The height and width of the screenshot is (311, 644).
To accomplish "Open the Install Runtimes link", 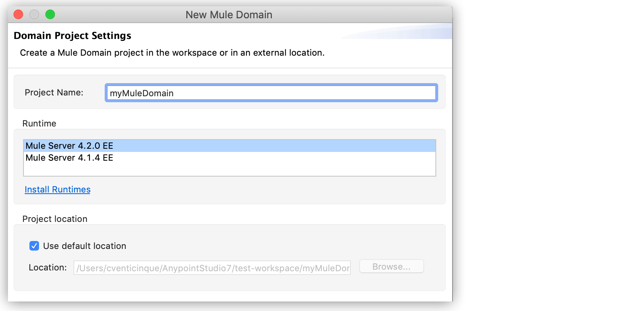I will (58, 190).
